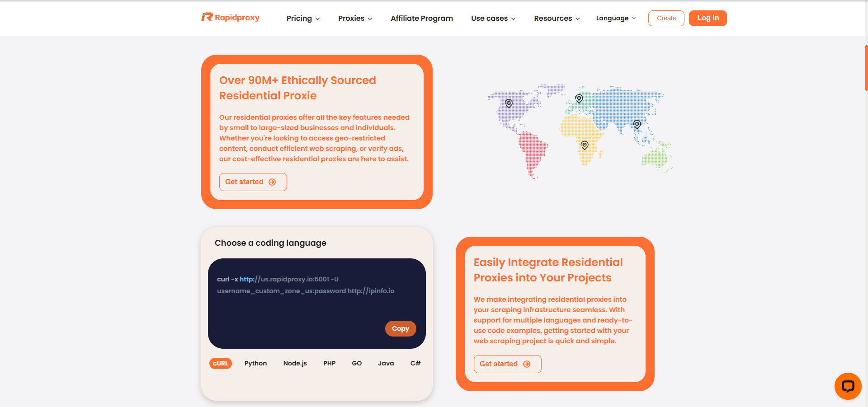
Task: Click the location pin over Africa
Action: click(584, 145)
